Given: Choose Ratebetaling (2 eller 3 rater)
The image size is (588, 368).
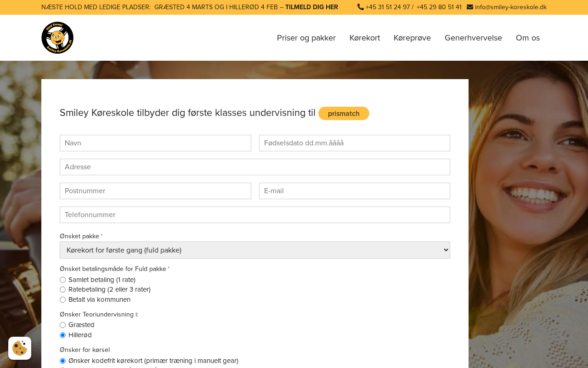Looking at the screenshot, I should coord(63,290).
